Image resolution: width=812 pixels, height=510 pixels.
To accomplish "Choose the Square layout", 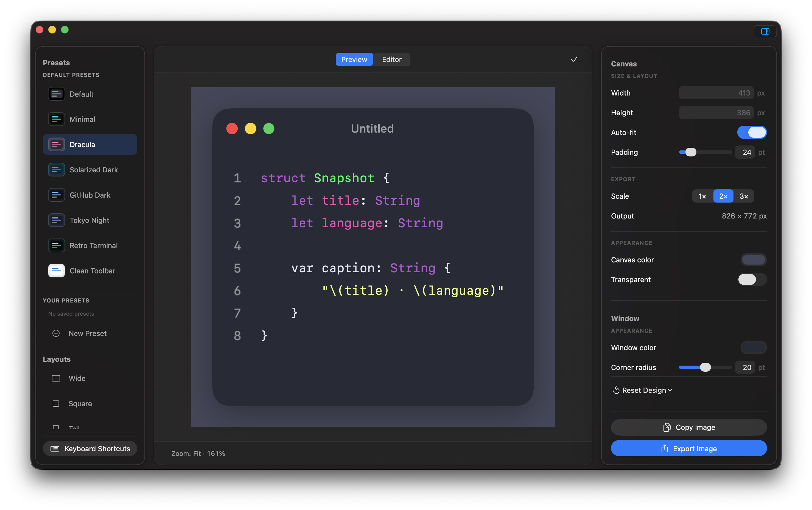I will [x=90, y=403].
